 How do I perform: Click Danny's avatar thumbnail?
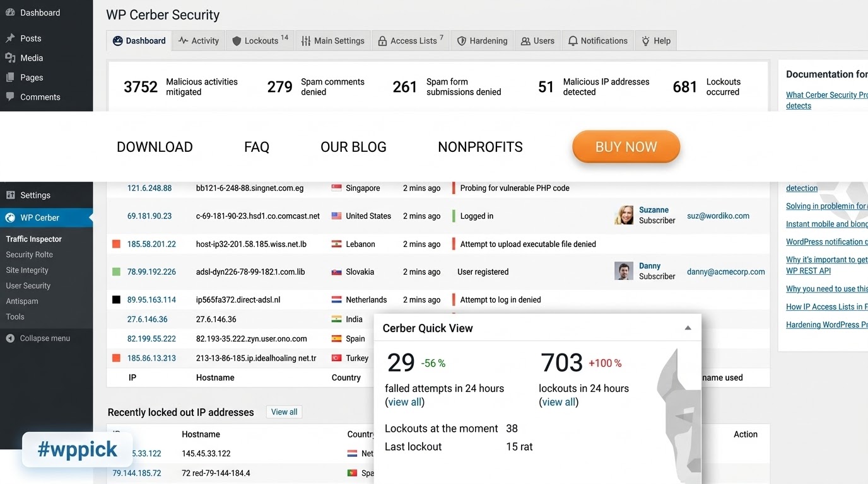[x=624, y=271]
